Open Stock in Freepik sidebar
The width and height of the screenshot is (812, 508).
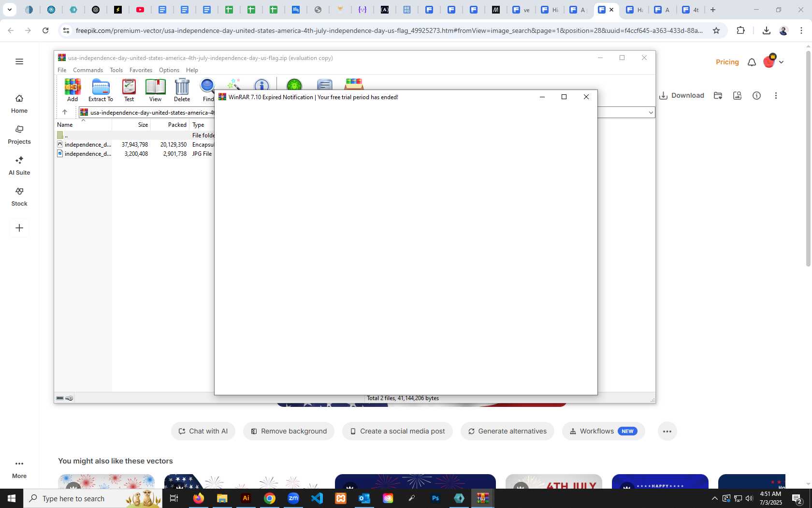click(19, 197)
